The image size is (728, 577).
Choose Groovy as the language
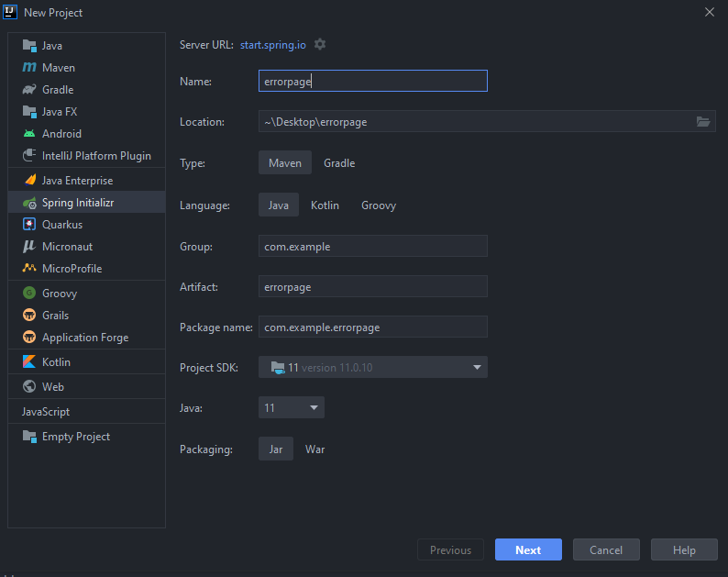click(x=379, y=205)
